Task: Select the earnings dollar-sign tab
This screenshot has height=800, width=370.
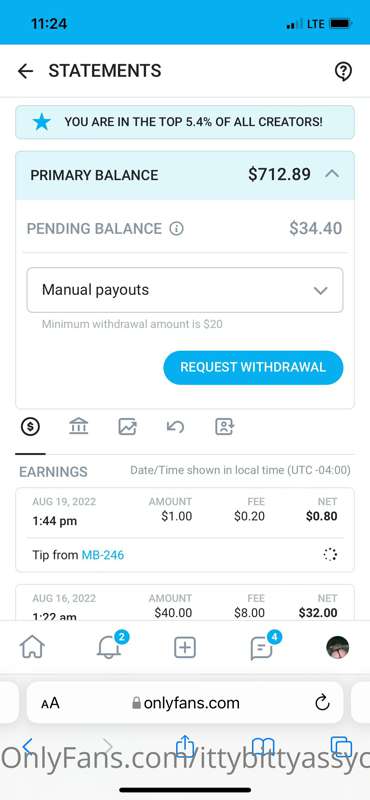Action: [x=31, y=426]
